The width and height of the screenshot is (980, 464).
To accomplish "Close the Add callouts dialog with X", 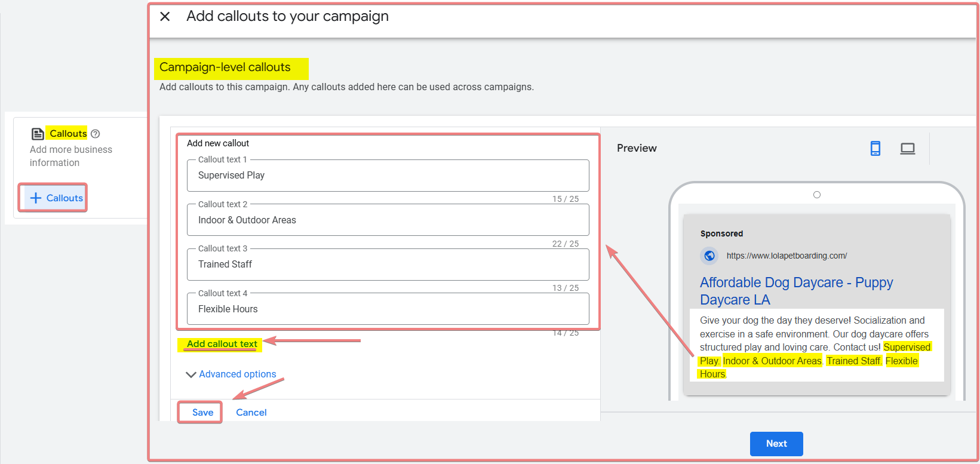I will pos(165,17).
